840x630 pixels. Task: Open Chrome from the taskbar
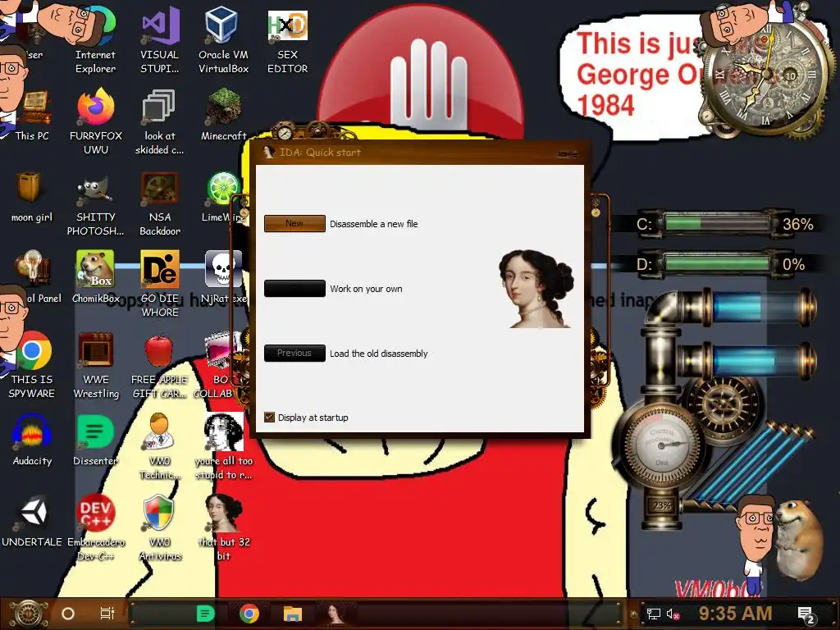[x=249, y=614]
